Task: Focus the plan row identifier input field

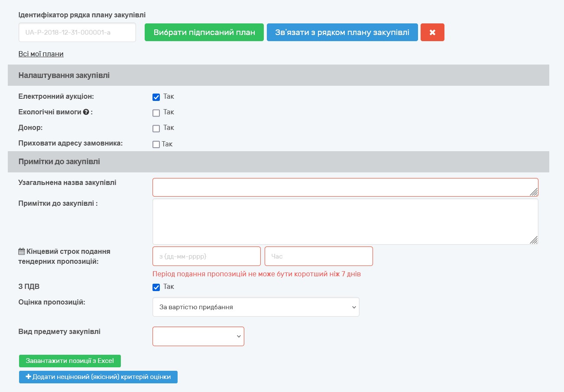Action: click(x=77, y=32)
